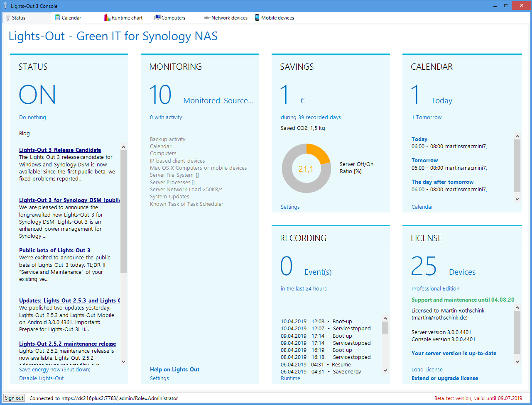Open Public beta of Lights-Out 3 post
The height and width of the screenshot is (405, 532).
pos(55,250)
